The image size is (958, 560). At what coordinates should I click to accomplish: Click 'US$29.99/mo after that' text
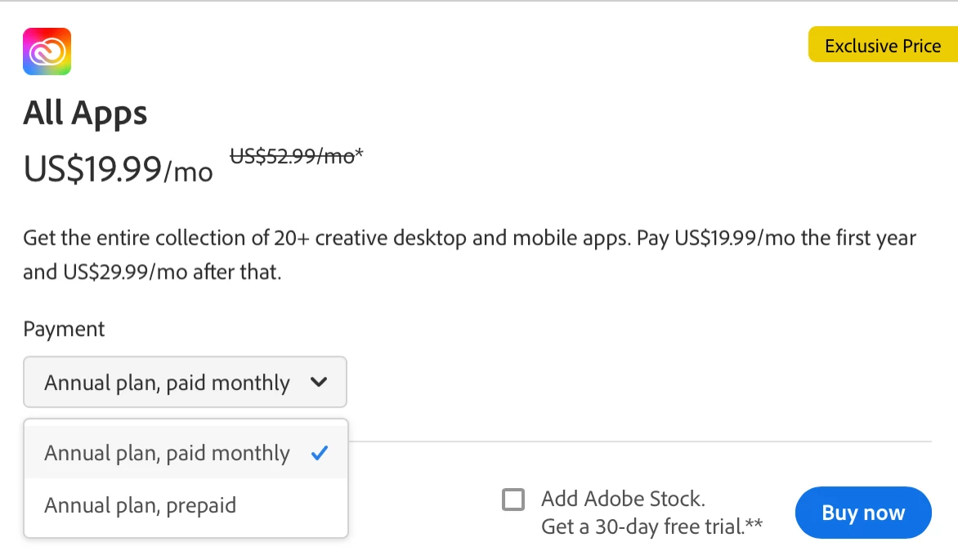(x=171, y=272)
